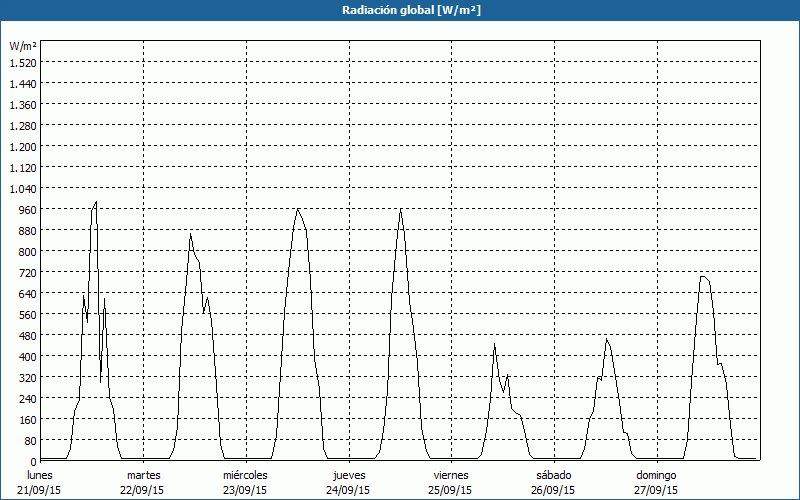Select the 24/09/15 date label
This screenshot has height=500, width=800.
click(348, 490)
